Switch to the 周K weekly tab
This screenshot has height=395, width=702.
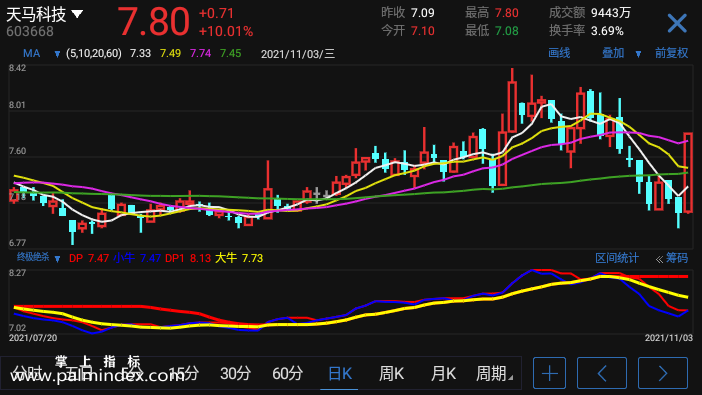tap(391, 373)
